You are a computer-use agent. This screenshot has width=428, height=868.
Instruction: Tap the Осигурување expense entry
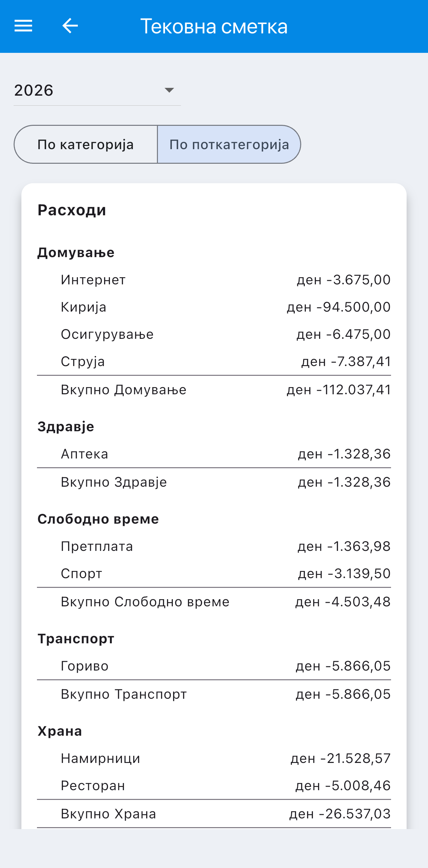pyautogui.click(x=214, y=334)
